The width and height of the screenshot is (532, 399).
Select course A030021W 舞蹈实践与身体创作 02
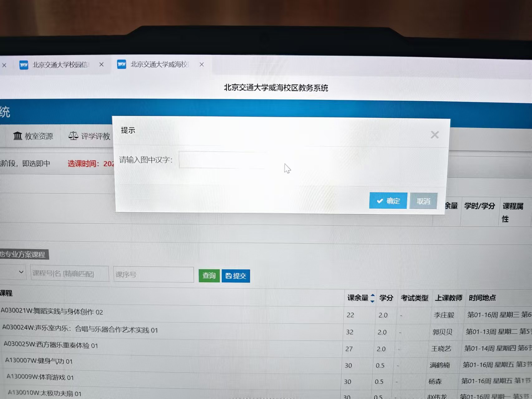[x=52, y=311]
